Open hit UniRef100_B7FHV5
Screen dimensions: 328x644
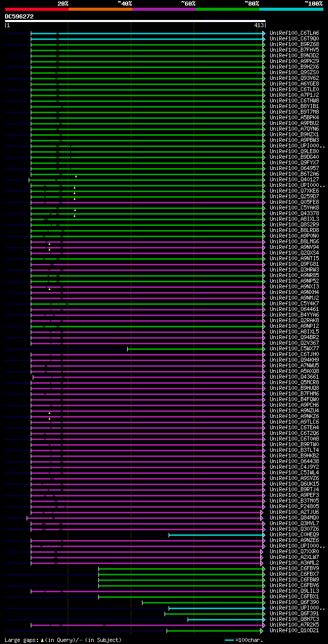(x=294, y=50)
